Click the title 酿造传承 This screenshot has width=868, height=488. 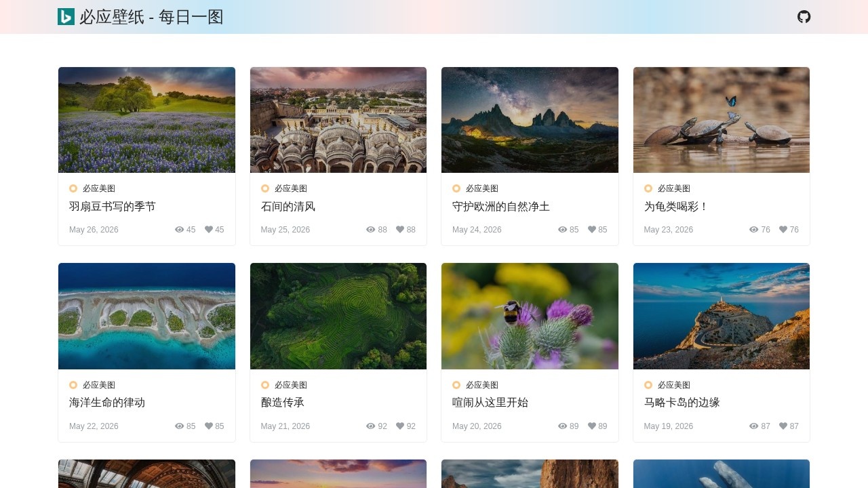pyautogui.click(x=283, y=403)
